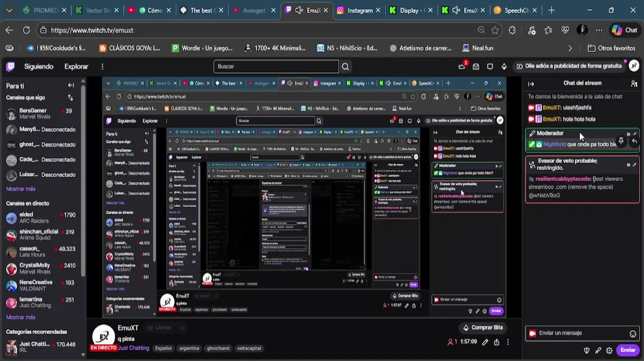Click the Comprar Bits button
This screenshot has width=644, height=361.
[x=482, y=327]
